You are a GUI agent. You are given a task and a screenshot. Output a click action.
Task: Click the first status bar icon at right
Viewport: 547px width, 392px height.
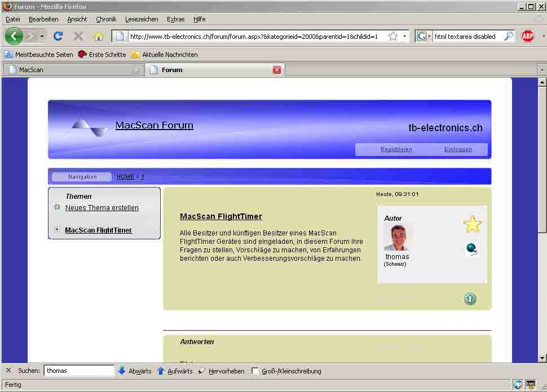pyautogui.click(x=518, y=384)
